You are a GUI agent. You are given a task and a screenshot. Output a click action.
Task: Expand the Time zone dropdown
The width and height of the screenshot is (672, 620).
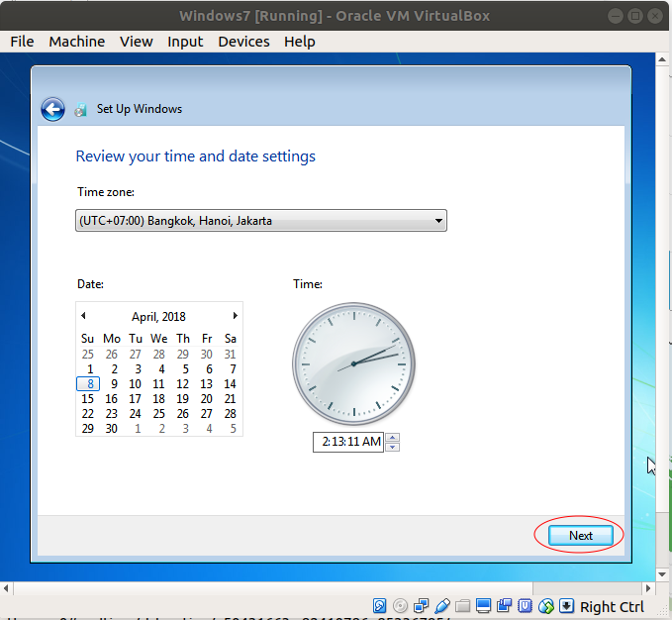pyautogui.click(x=261, y=221)
